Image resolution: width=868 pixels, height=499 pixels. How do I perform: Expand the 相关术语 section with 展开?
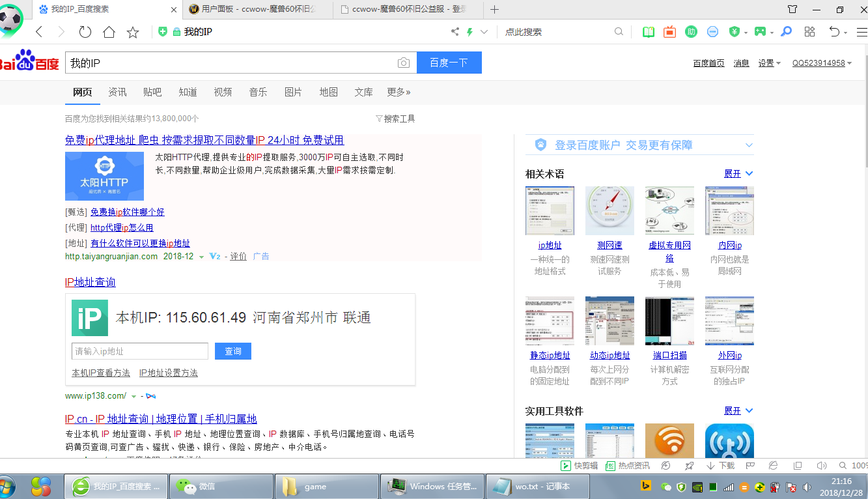(738, 174)
